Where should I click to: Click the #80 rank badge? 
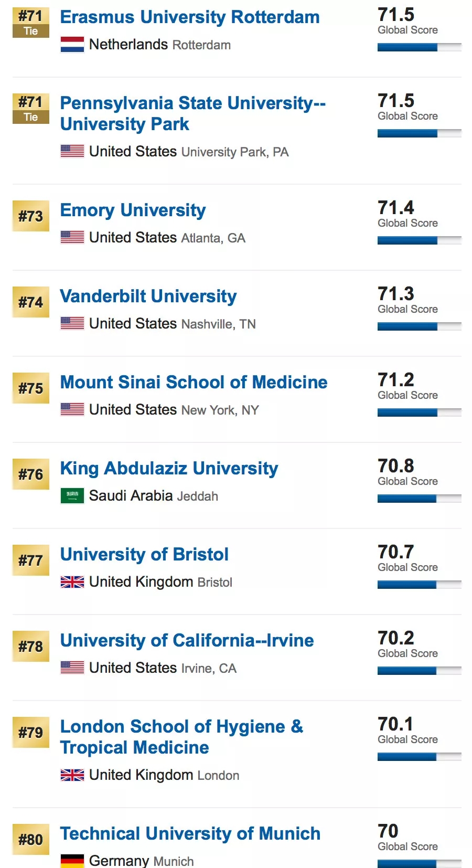(31, 840)
